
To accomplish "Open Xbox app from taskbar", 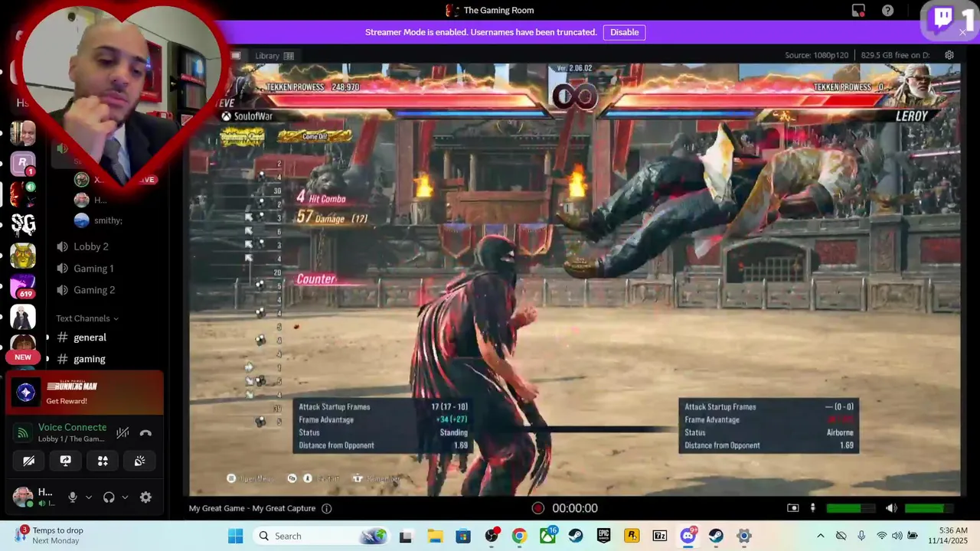I will point(547,536).
